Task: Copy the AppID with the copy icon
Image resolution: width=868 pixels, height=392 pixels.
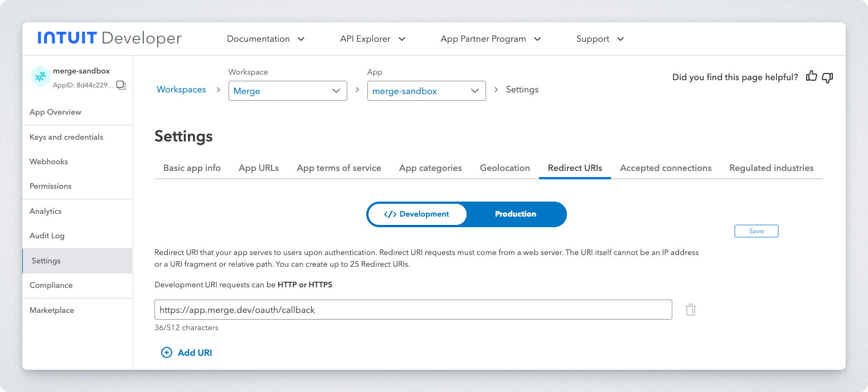Action: click(x=121, y=85)
